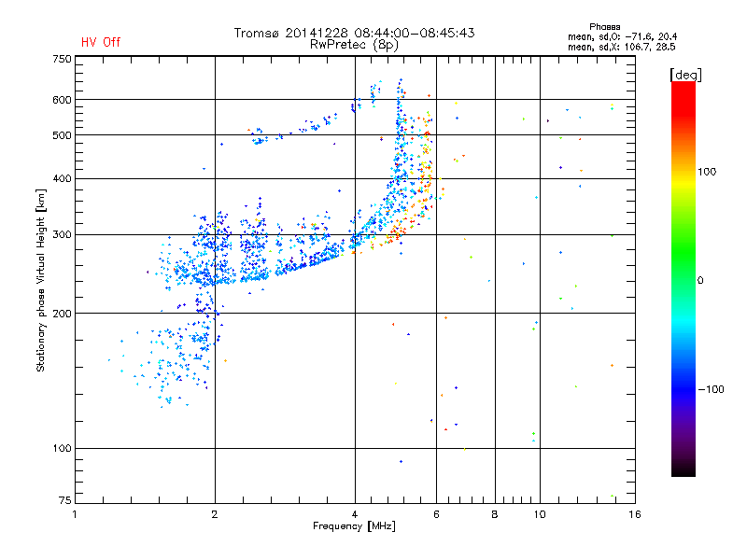Click the y-axis label '200'
747x560 pixels.
click(x=62, y=314)
